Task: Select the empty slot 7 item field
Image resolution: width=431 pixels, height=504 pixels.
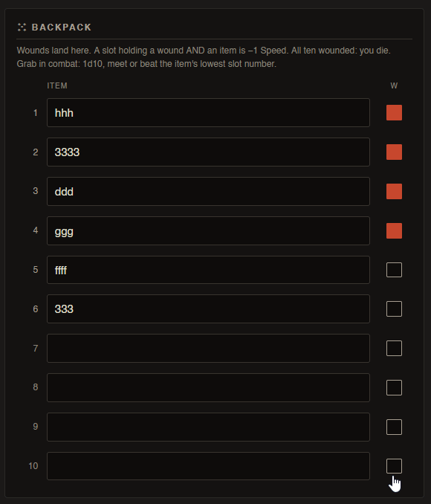Action: pyautogui.click(x=208, y=349)
